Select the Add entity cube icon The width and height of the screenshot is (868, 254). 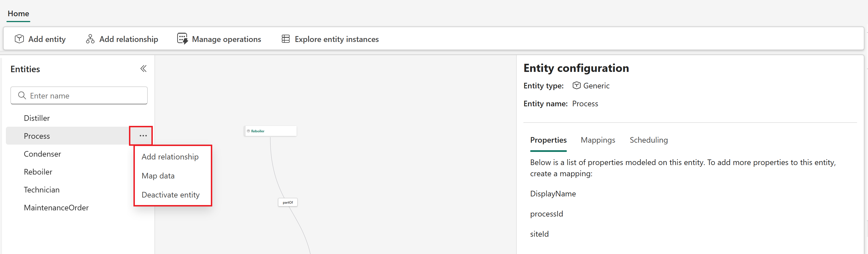coord(20,39)
